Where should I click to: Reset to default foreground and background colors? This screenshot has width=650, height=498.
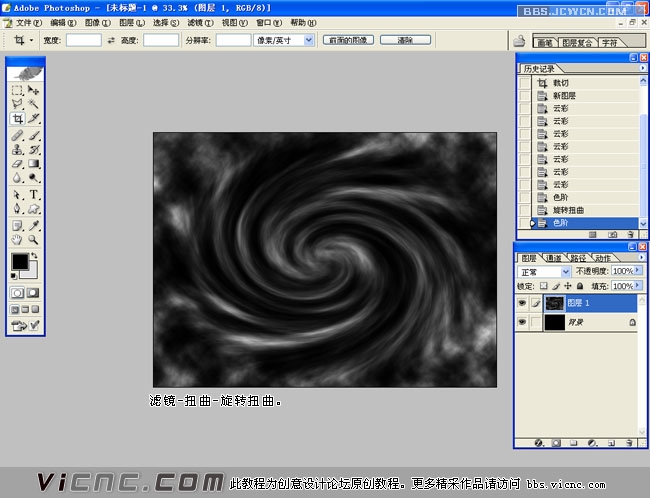click(14, 276)
